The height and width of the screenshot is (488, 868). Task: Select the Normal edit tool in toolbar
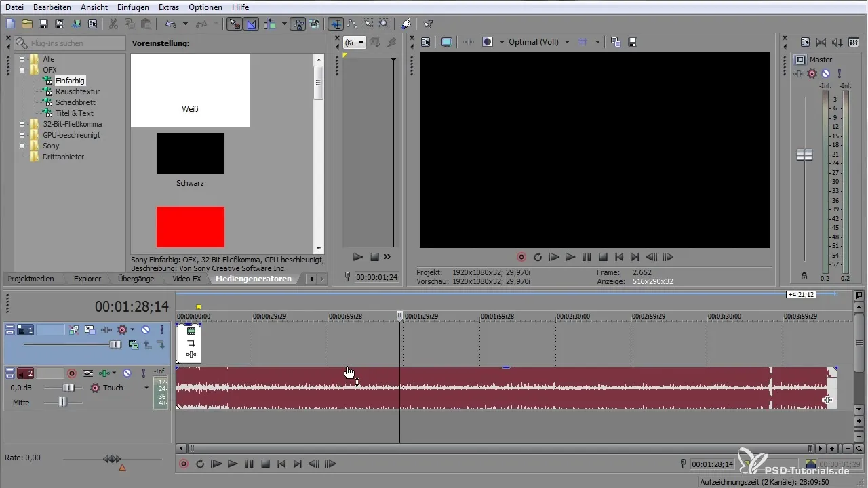(336, 24)
